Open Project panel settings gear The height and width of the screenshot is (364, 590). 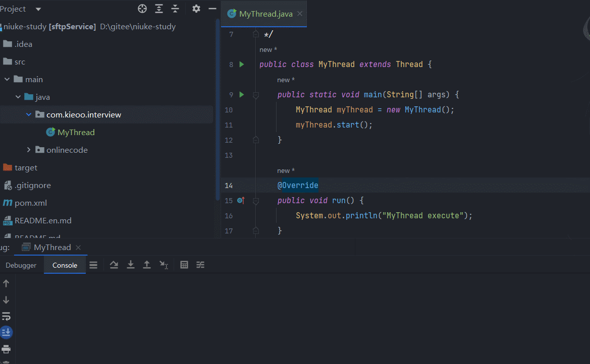click(196, 9)
